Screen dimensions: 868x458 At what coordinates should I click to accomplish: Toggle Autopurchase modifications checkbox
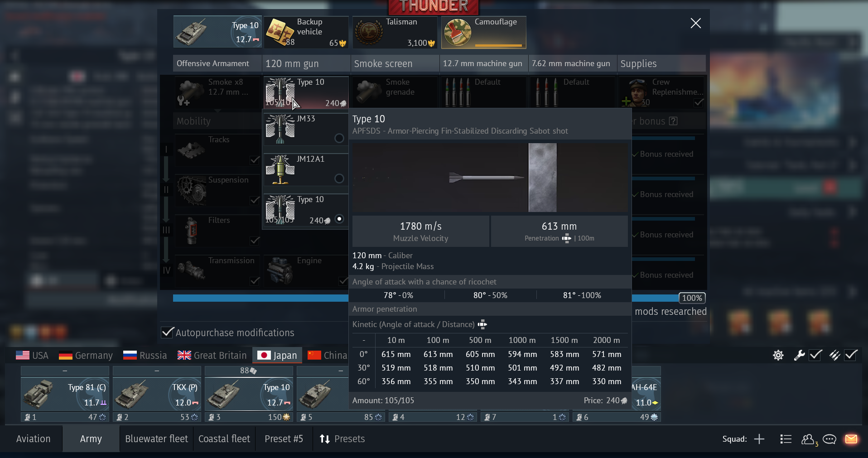pos(168,333)
